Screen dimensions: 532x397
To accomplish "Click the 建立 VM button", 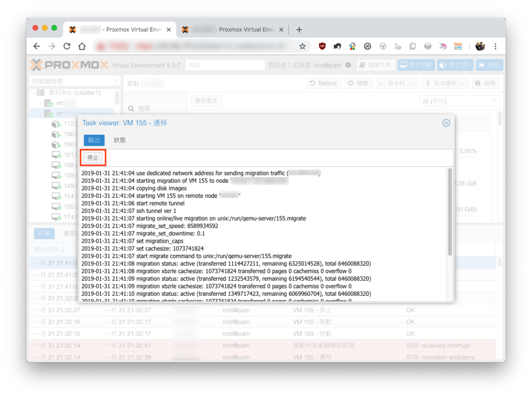I will pyautogui.click(x=416, y=65).
